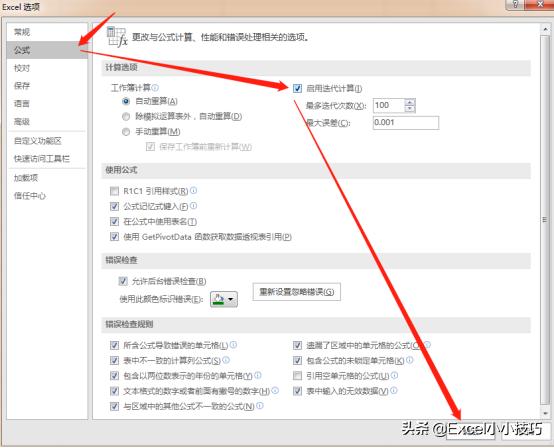Viewport: 554px width, 448px height.
Task: Click info icon beside 表中输入的无效数据
Action: pos(394,390)
